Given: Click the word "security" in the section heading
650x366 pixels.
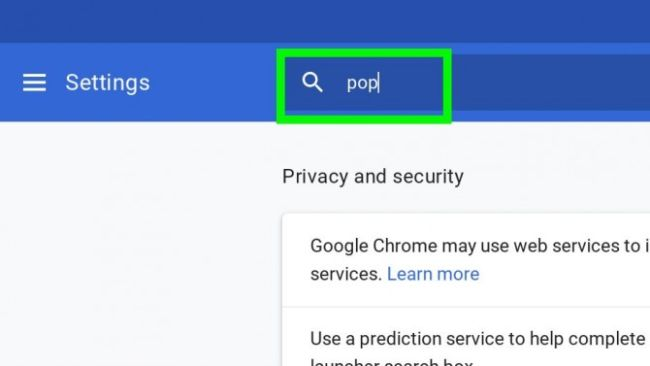Looking at the screenshot, I should click(x=428, y=177).
